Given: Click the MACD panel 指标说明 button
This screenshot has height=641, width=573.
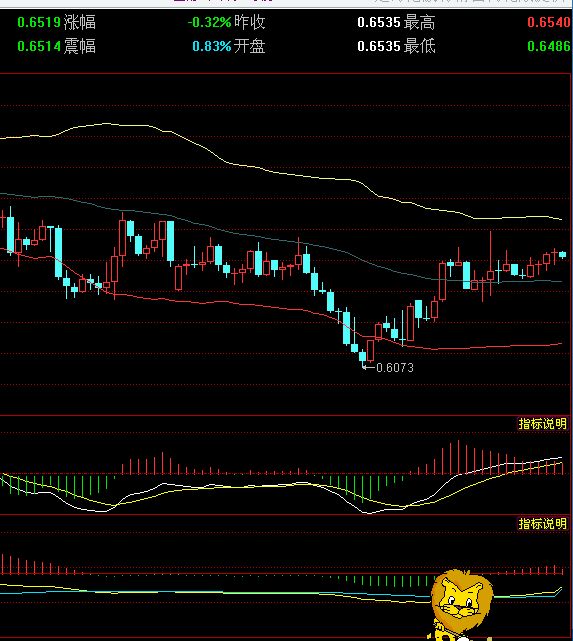Looking at the screenshot, I should [x=542, y=424].
